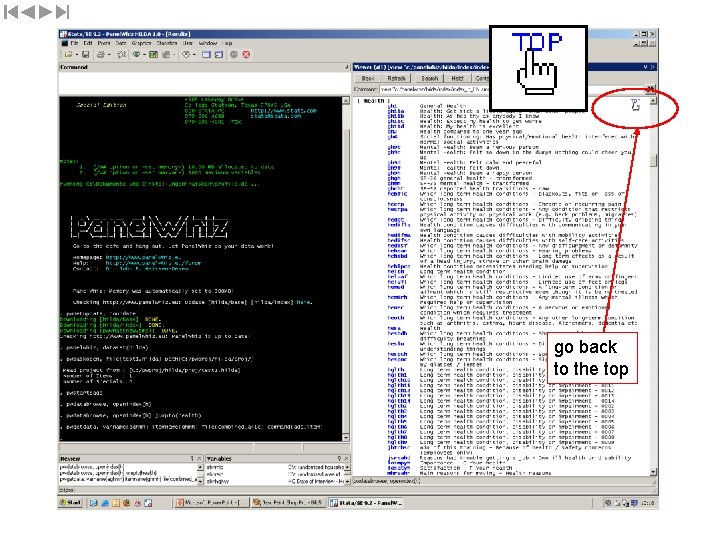Image resolution: width=720 pixels, height=540 pixels.
Task: Open the Data menu
Action: 121,43
